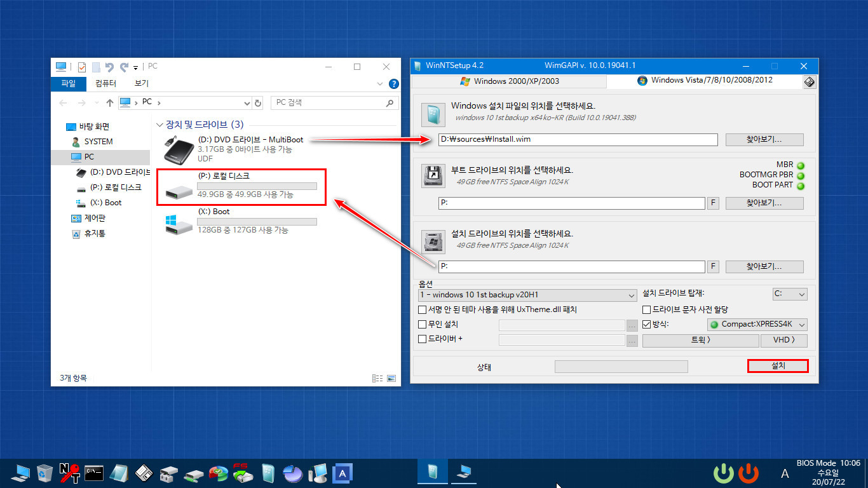
Task: Enable 드라이버 + checkbox
Action: point(422,339)
